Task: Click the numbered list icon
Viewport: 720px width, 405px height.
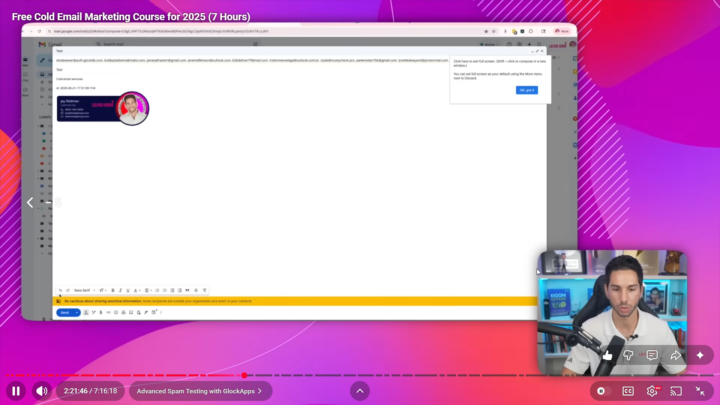Action: pyautogui.click(x=157, y=290)
